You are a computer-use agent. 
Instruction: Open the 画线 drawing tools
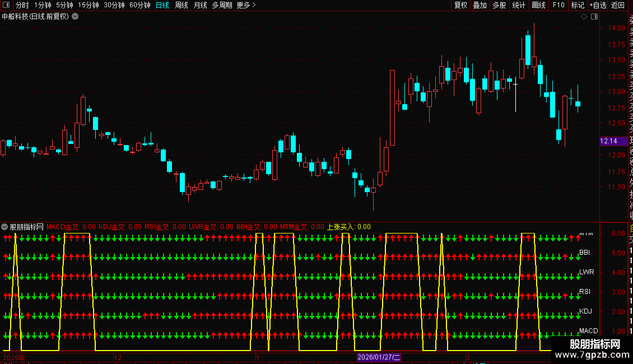coord(538,5)
